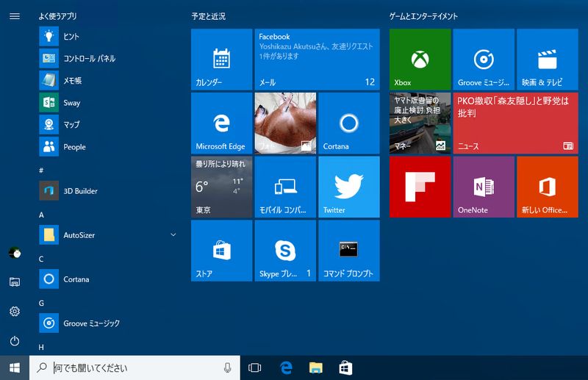Click the letter C section header
The height and width of the screenshot is (380, 588).
41,259
